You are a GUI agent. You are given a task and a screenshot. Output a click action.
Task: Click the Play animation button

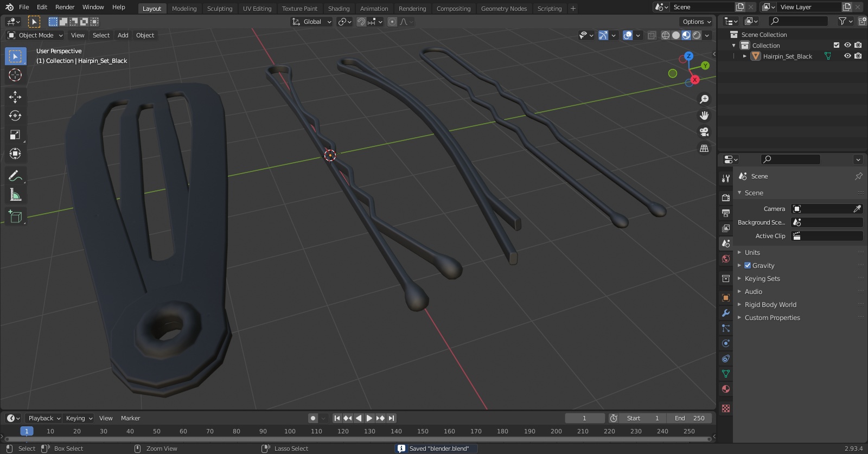(x=369, y=418)
